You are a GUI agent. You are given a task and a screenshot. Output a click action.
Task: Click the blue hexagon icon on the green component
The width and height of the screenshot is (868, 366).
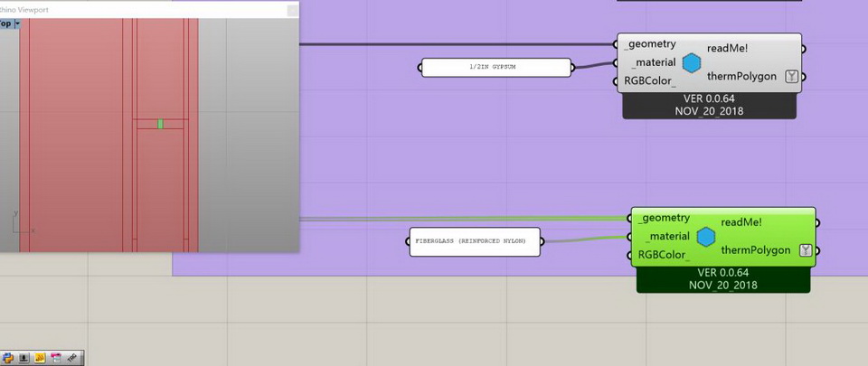[705, 237]
